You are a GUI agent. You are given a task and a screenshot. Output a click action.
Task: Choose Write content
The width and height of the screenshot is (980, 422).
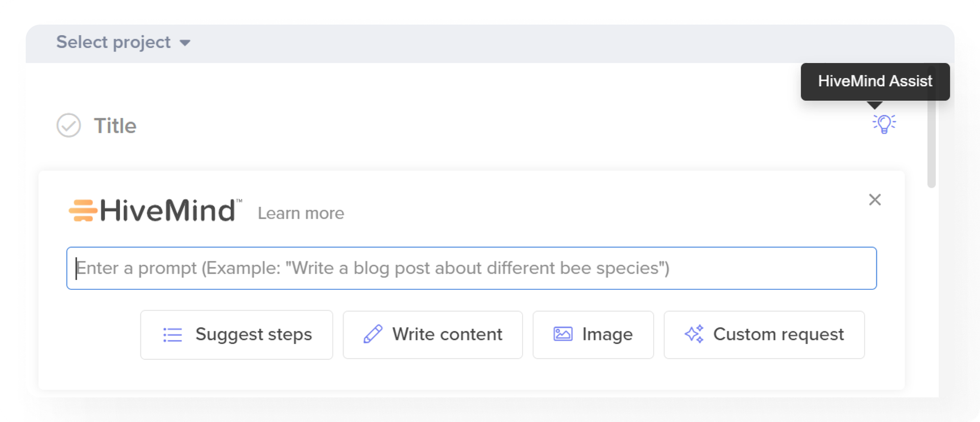(433, 335)
